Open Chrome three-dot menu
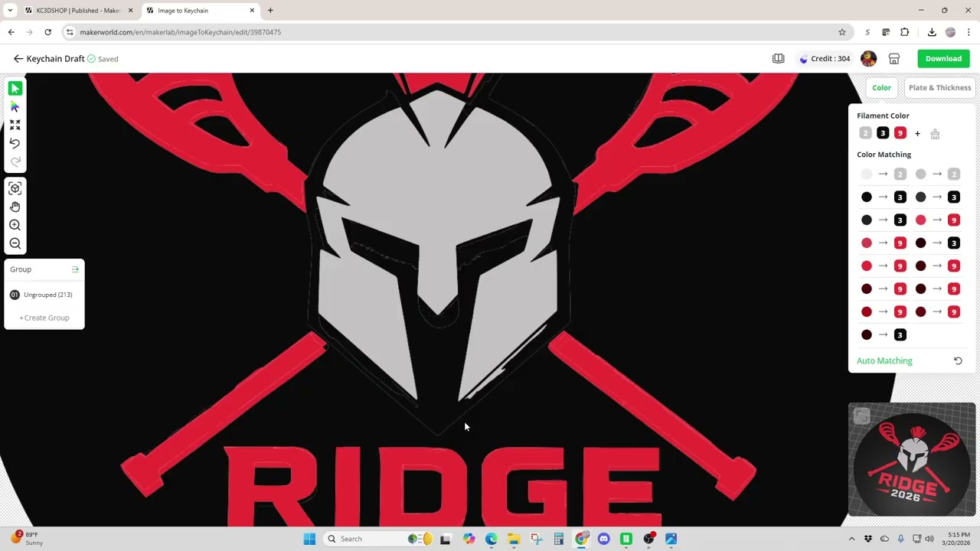This screenshot has height=551, width=980. [969, 32]
